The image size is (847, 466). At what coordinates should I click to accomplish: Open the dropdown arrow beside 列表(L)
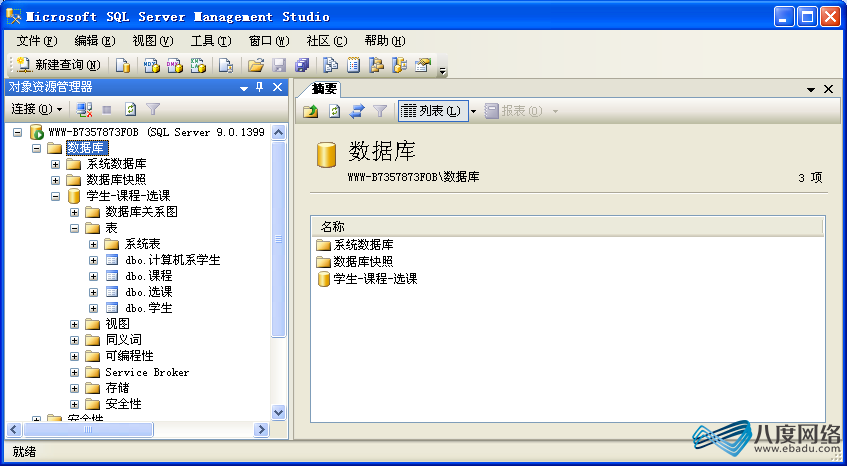pyautogui.click(x=474, y=111)
